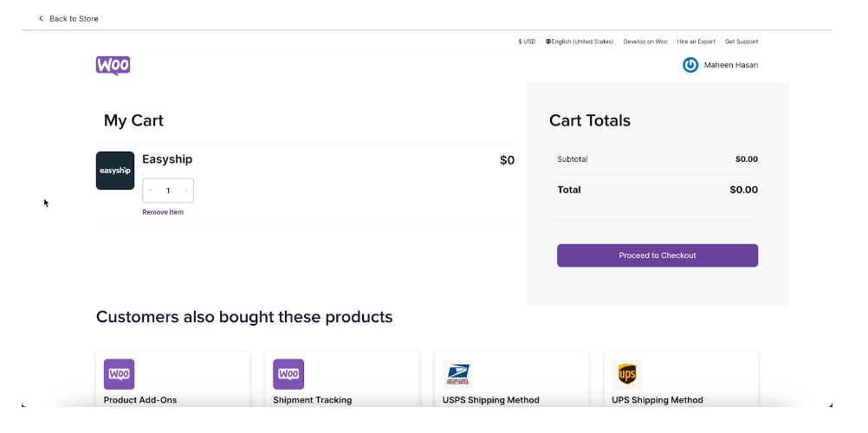Click the Woo logo in header
The height and width of the screenshot is (433, 868).
pyautogui.click(x=113, y=65)
